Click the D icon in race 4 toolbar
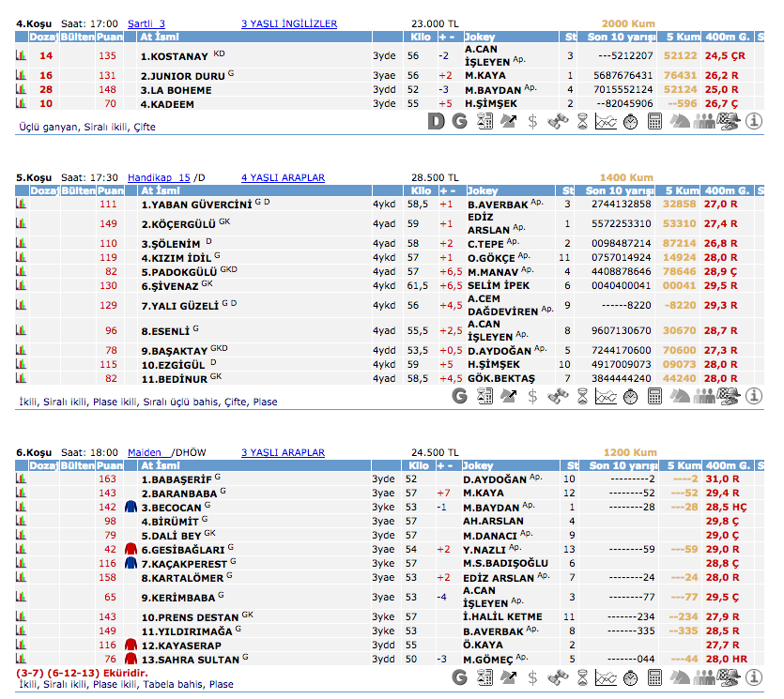 pyautogui.click(x=436, y=121)
